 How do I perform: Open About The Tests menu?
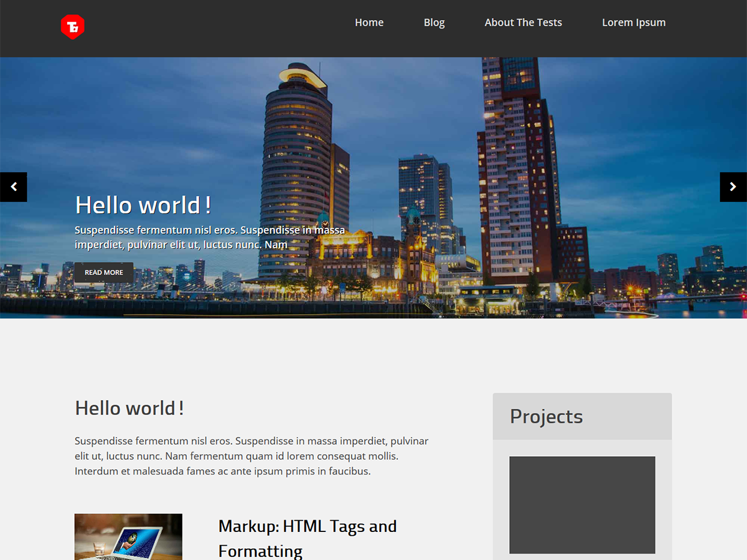(523, 22)
